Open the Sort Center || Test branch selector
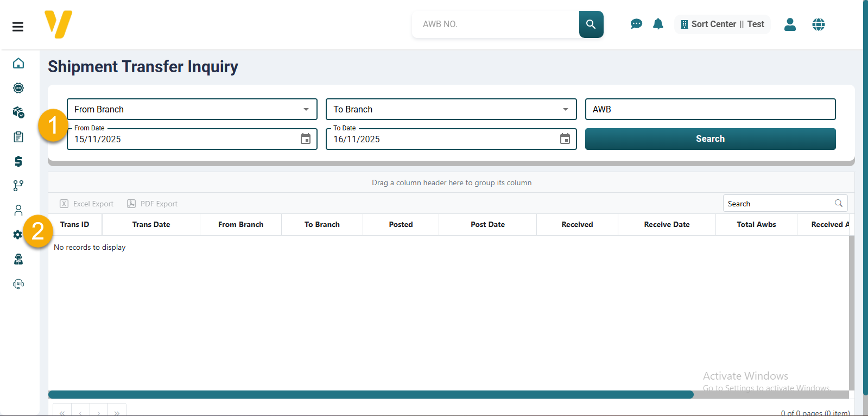This screenshot has width=868, height=416. [723, 24]
